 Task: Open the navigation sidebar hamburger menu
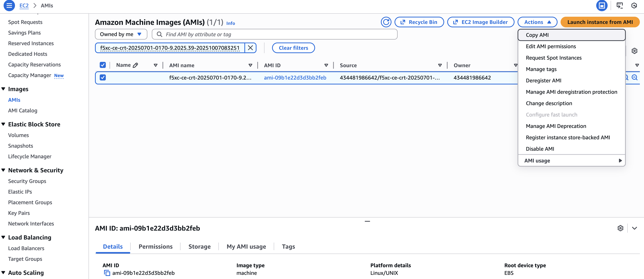point(9,6)
